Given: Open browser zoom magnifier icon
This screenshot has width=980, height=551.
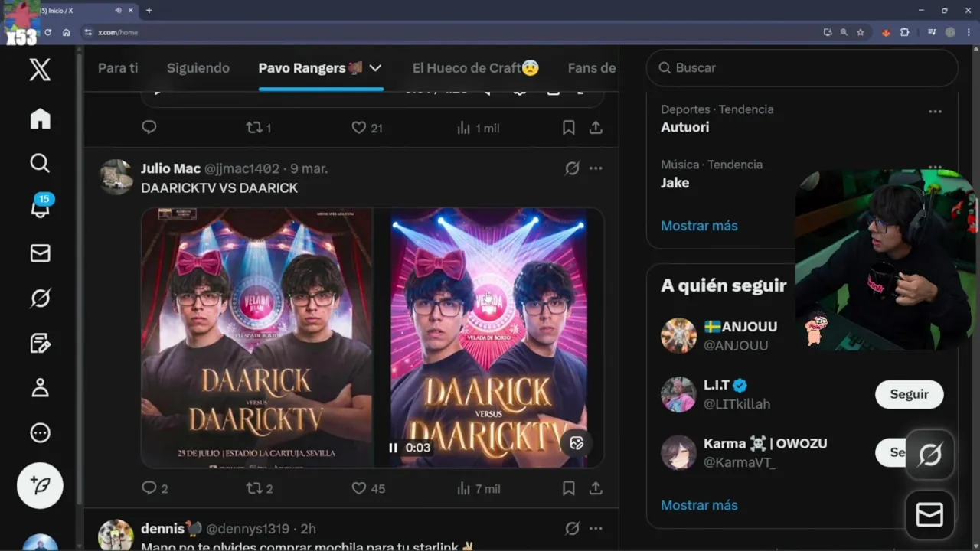Looking at the screenshot, I should (x=844, y=32).
